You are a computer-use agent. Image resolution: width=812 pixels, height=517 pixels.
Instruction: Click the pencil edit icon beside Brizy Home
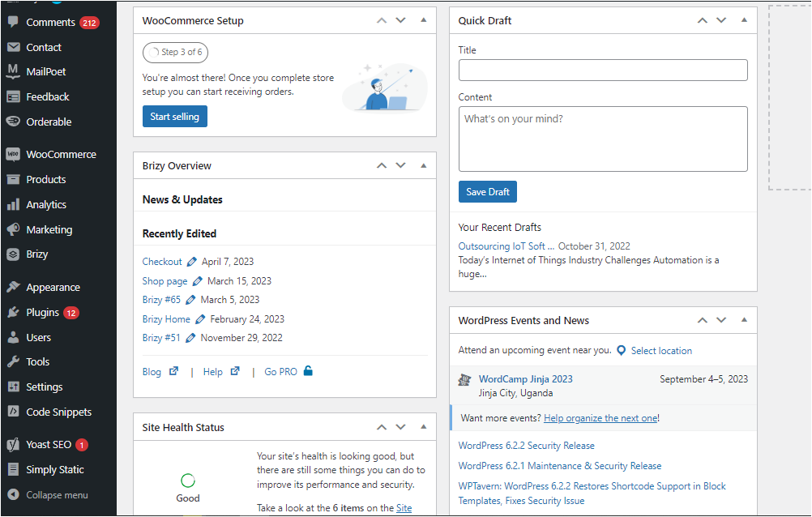[x=200, y=319]
